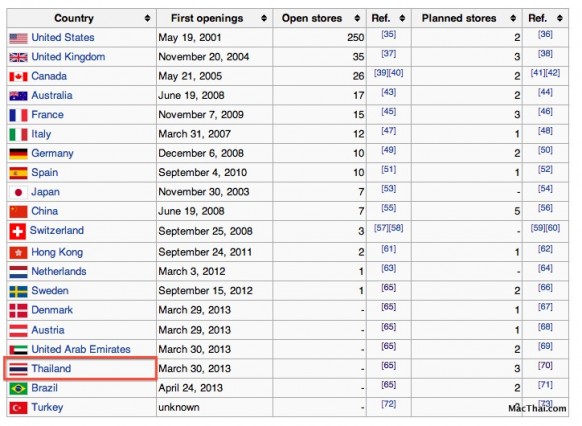Follow reference [35] for United States
The height and width of the screenshot is (426, 582).
point(389,34)
